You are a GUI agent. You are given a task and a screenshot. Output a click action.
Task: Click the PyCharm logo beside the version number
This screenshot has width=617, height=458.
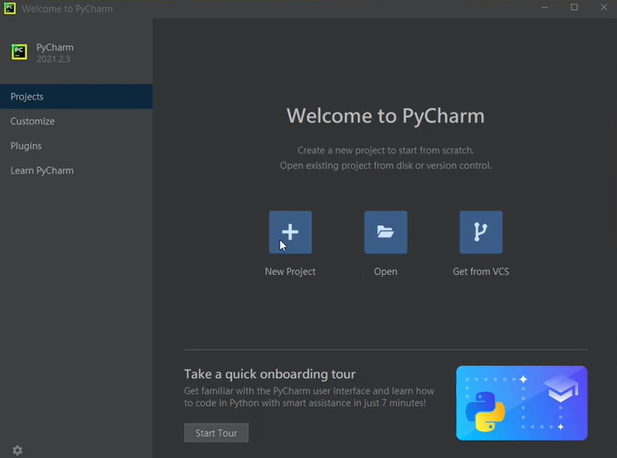coord(19,52)
